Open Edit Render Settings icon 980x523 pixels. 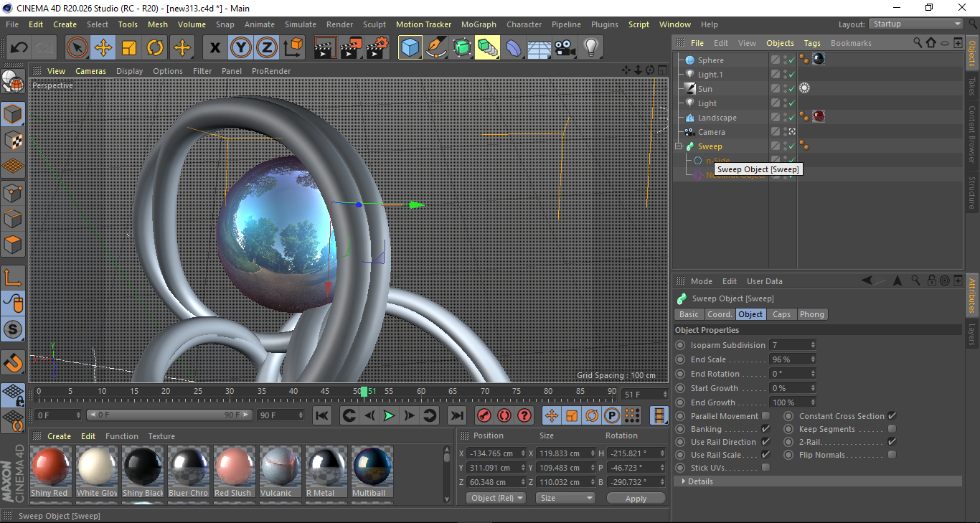click(377, 48)
